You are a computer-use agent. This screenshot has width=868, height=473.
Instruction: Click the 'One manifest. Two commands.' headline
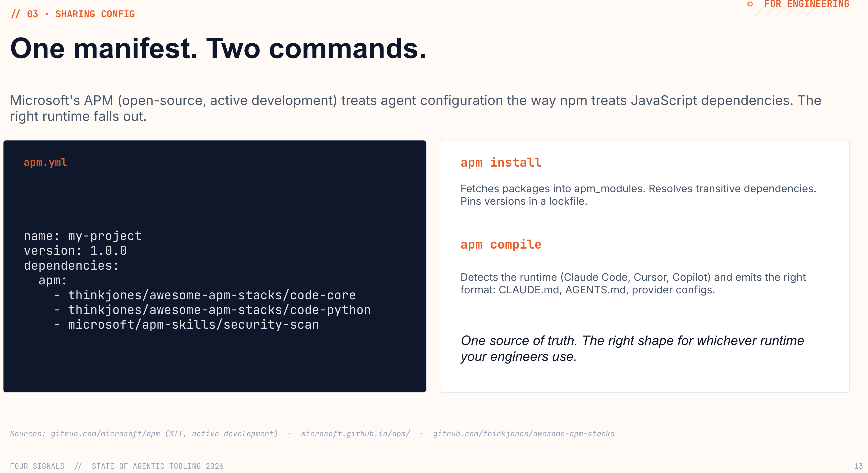tap(218, 49)
